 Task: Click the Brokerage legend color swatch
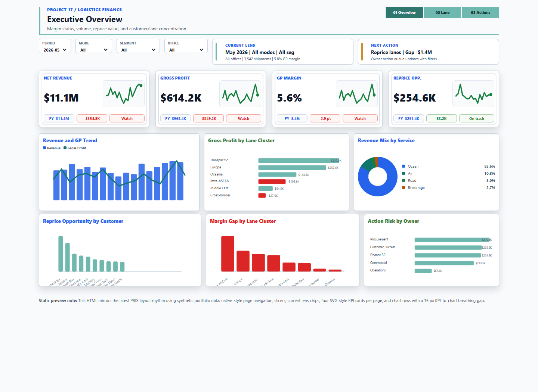tap(403, 187)
